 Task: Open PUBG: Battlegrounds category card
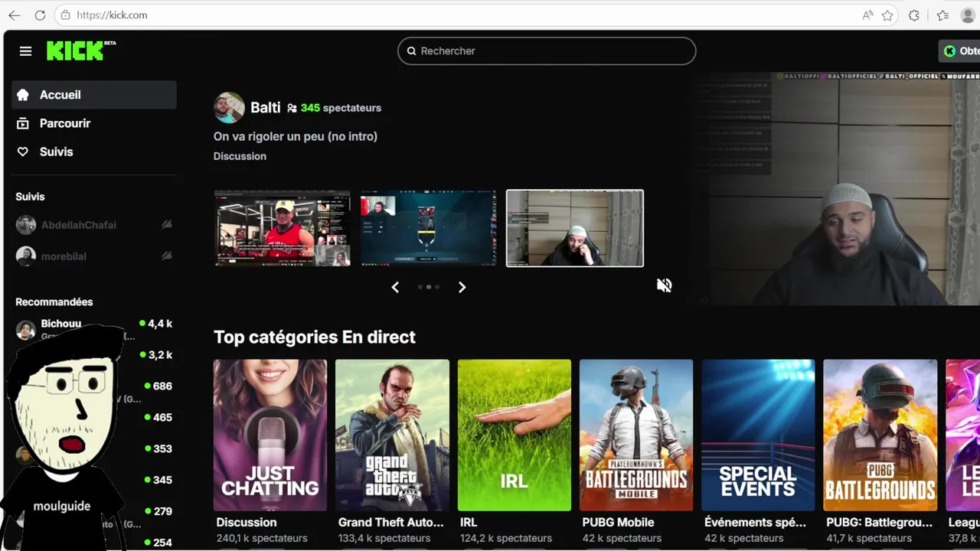[880, 435]
